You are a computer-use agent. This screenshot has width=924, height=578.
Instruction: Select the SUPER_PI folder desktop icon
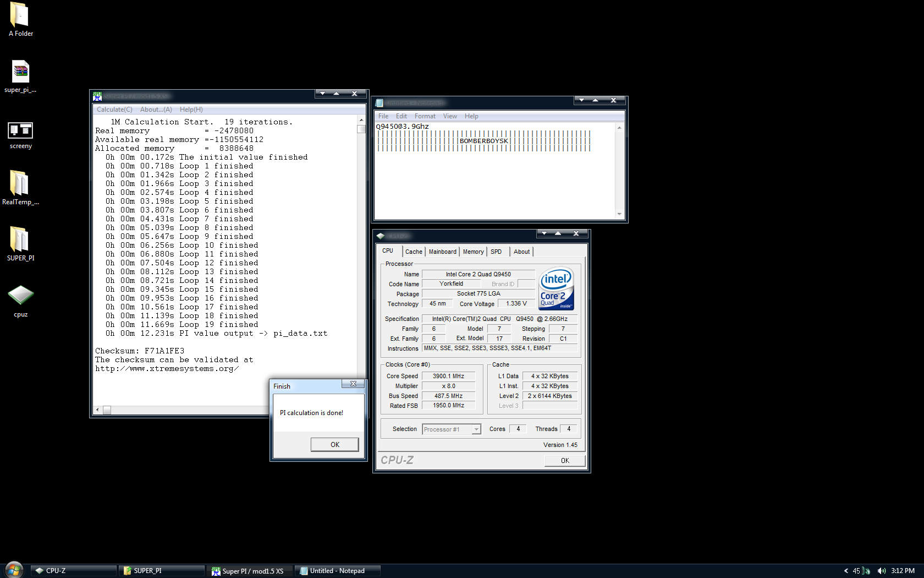(x=20, y=243)
